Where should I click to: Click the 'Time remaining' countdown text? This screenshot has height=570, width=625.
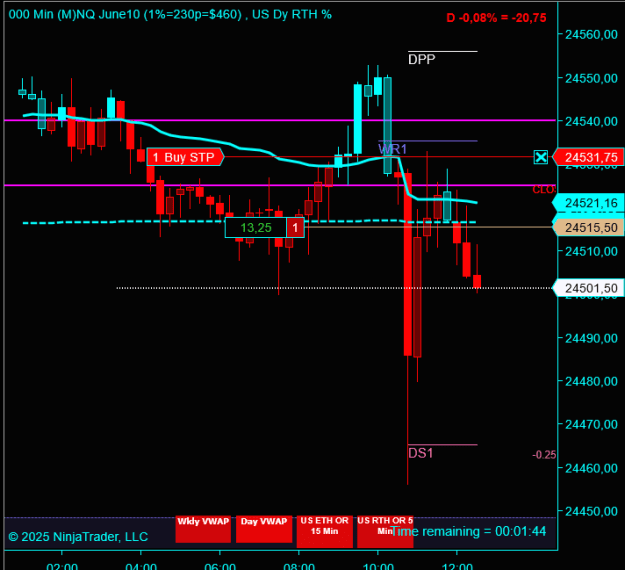tap(468, 531)
